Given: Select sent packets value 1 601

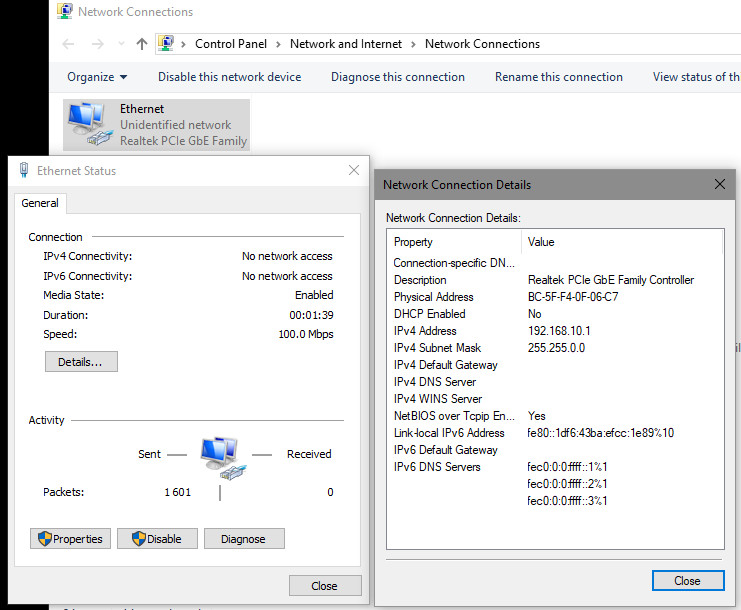Looking at the screenshot, I should point(178,492).
